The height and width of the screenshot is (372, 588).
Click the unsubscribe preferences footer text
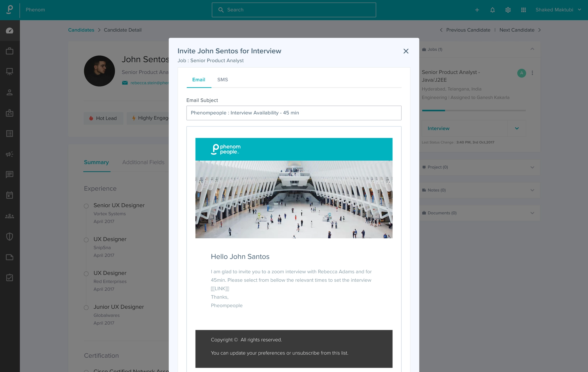[x=279, y=353]
